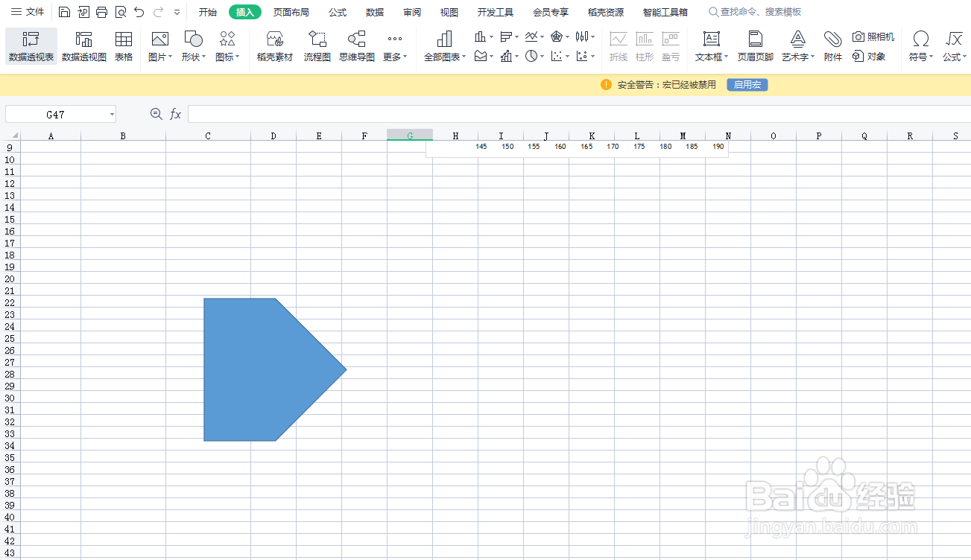Open the bar chart type dropdown arrow
Image resolution: width=971 pixels, height=560 pixels.
coord(517,36)
